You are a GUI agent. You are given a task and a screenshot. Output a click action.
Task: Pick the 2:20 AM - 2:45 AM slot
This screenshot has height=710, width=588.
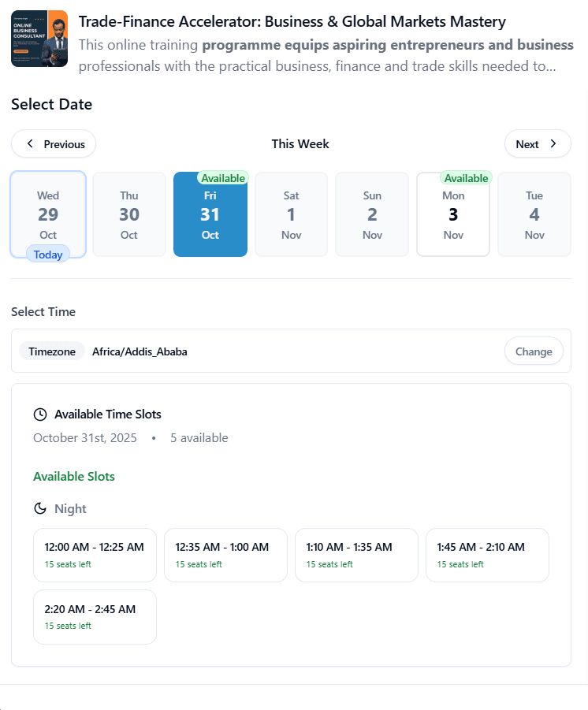coord(95,616)
